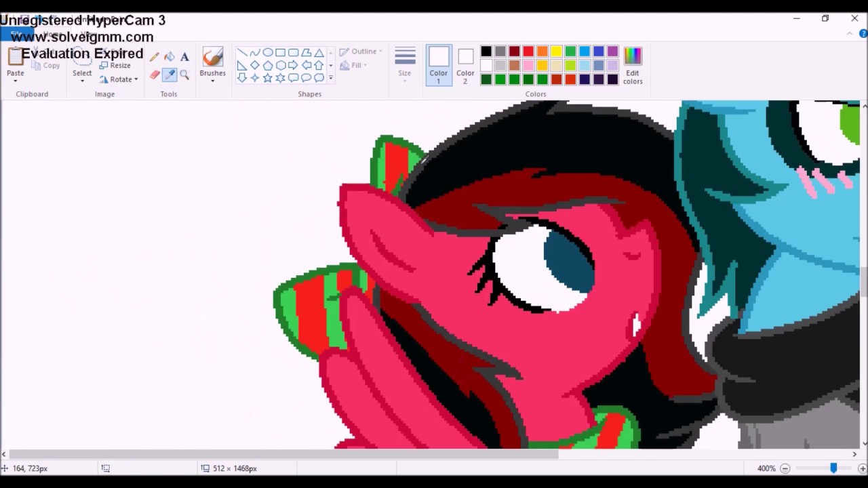This screenshot has height=488, width=868.
Task: Expand the full Shapes gallery
Action: (331, 77)
